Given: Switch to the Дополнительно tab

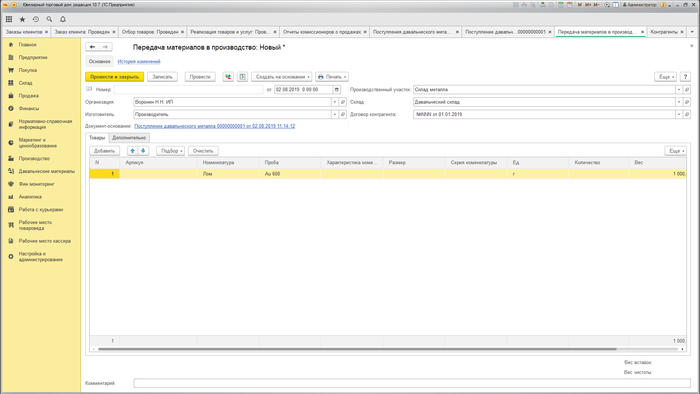Looking at the screenshot, I should [x=129, y=138].
